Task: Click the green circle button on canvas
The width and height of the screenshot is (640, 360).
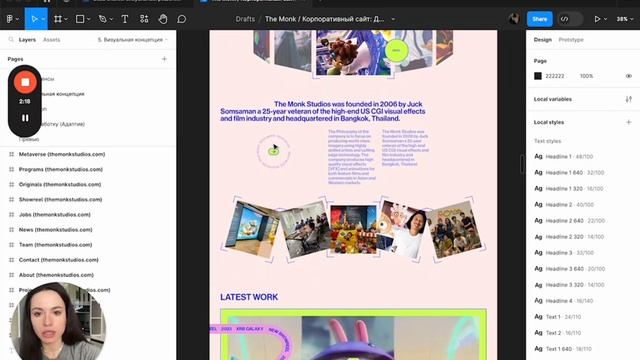Action: click(396, 51)
